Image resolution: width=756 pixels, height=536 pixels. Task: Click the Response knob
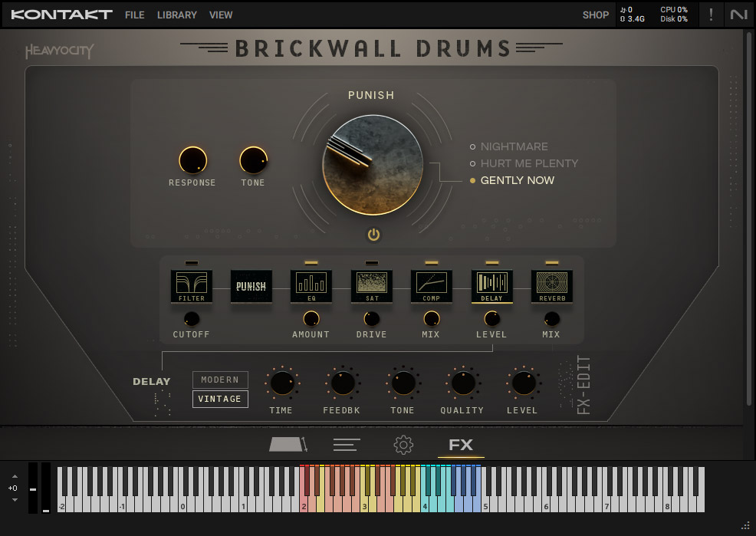click(193, 160)
